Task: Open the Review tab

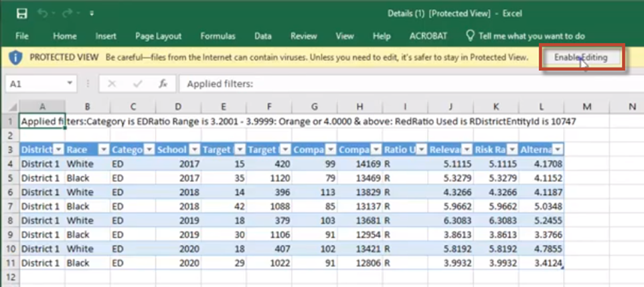Action: click(303, 36)
